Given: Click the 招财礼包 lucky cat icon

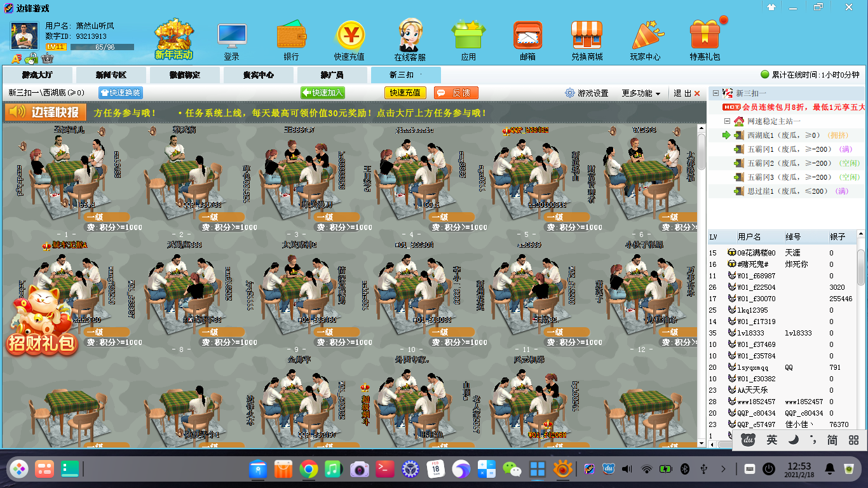Looking at the screenshot, I should (42, 320).
